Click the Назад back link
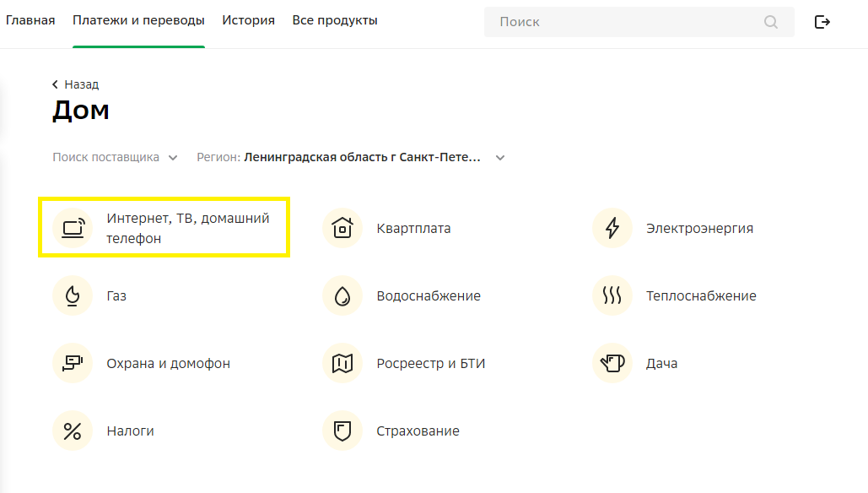Screen dimensions: 868x493 [76, 84]
